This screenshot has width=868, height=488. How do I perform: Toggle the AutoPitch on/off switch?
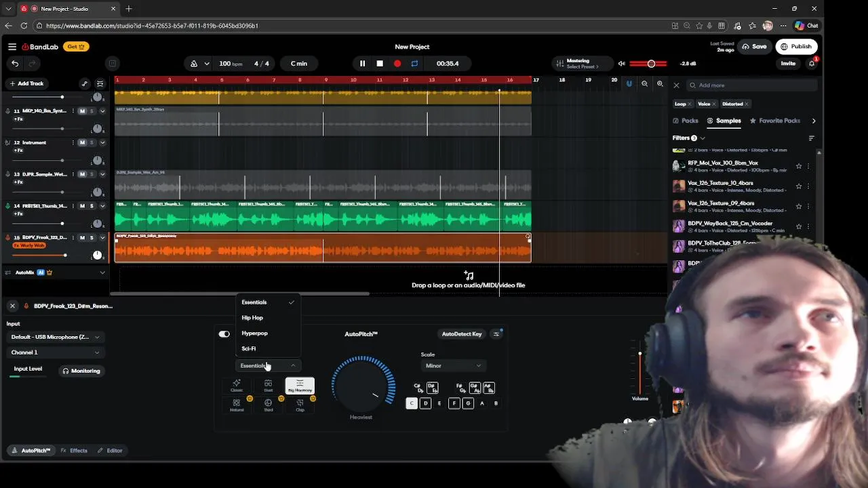pos(224,334)
